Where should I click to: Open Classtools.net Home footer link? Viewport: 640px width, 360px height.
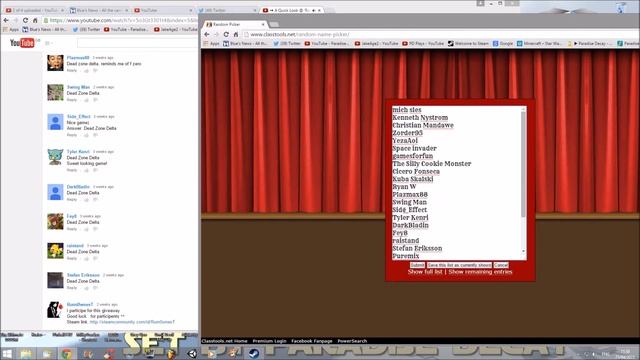click(x=224, y=341)
